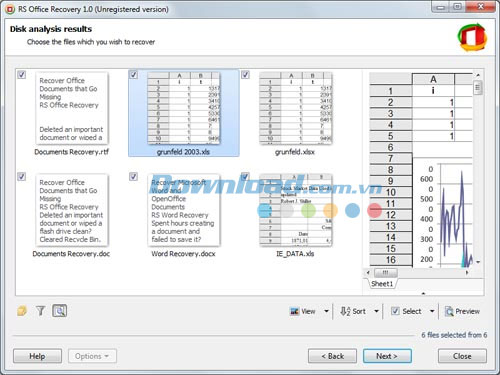Screen dimensions: 500x375
Task: Expand the View dropdown arrow
Action: pos(326,311)
